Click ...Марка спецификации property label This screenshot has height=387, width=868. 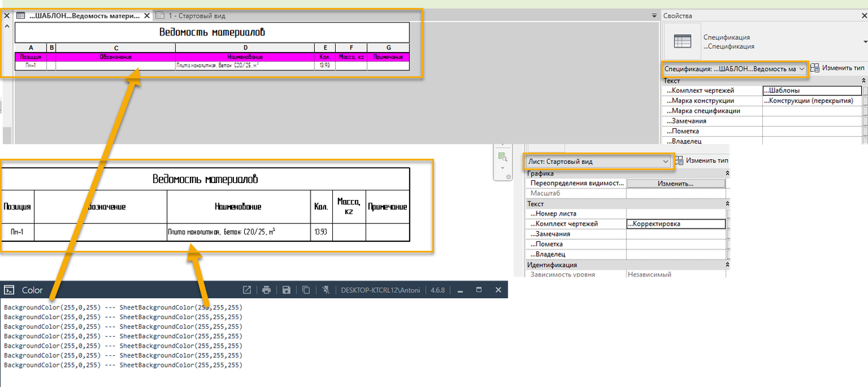[x=703, y=111]
